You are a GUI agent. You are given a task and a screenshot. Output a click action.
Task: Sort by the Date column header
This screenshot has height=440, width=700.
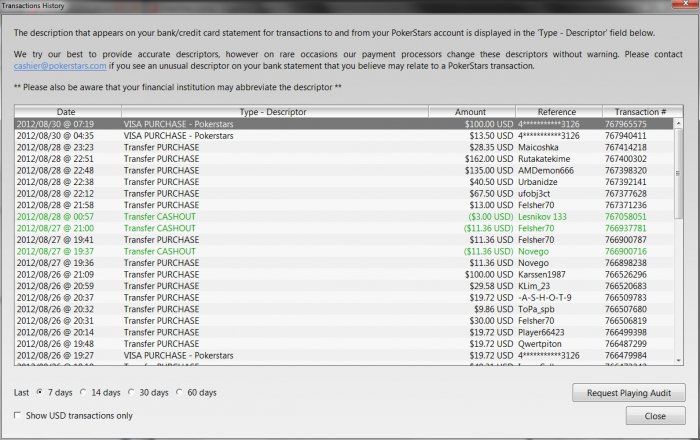(68, 112)
